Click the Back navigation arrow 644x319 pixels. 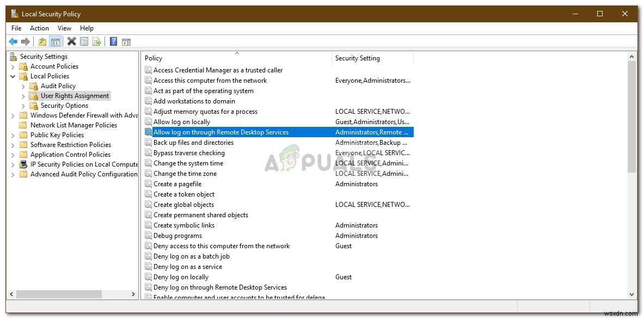coord(13,41)
